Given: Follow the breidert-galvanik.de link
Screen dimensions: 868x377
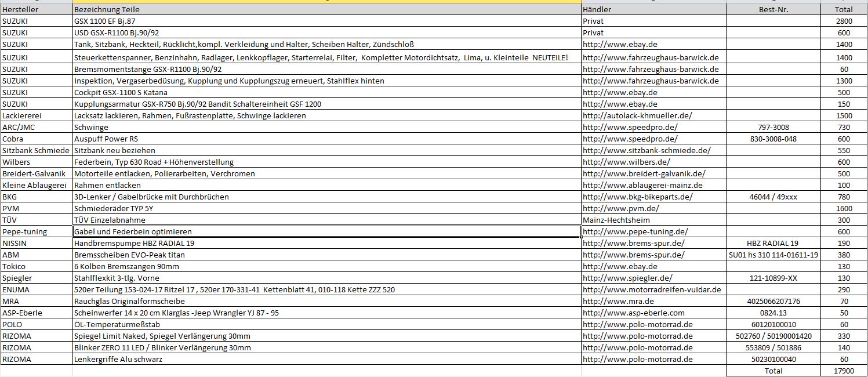Looking at the screenshot, I should pyautogui.click(x=644, y=174).
